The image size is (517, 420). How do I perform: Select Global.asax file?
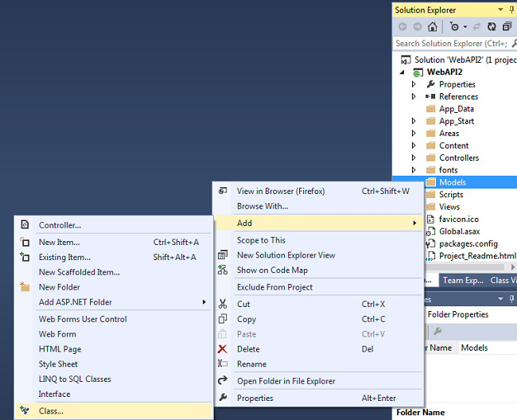(459, 231)
